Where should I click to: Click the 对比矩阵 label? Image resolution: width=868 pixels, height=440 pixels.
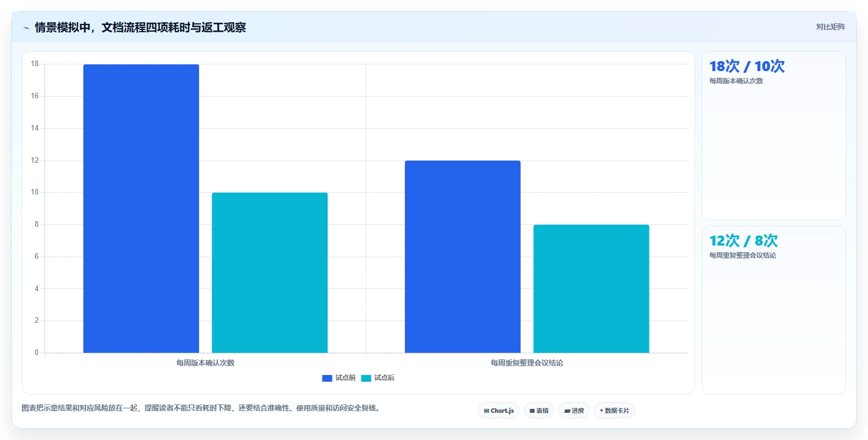[x=830, y=27]
